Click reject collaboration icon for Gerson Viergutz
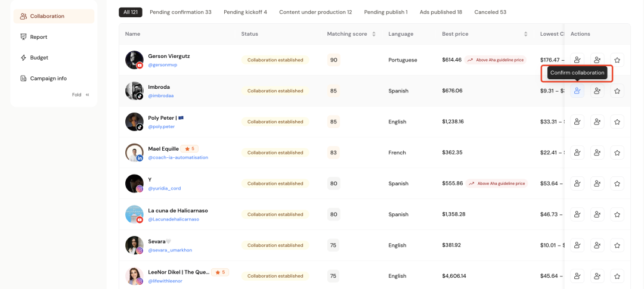The width and height of the screenshot is (644, 289). pyautogui.click(x=597, y=60)
